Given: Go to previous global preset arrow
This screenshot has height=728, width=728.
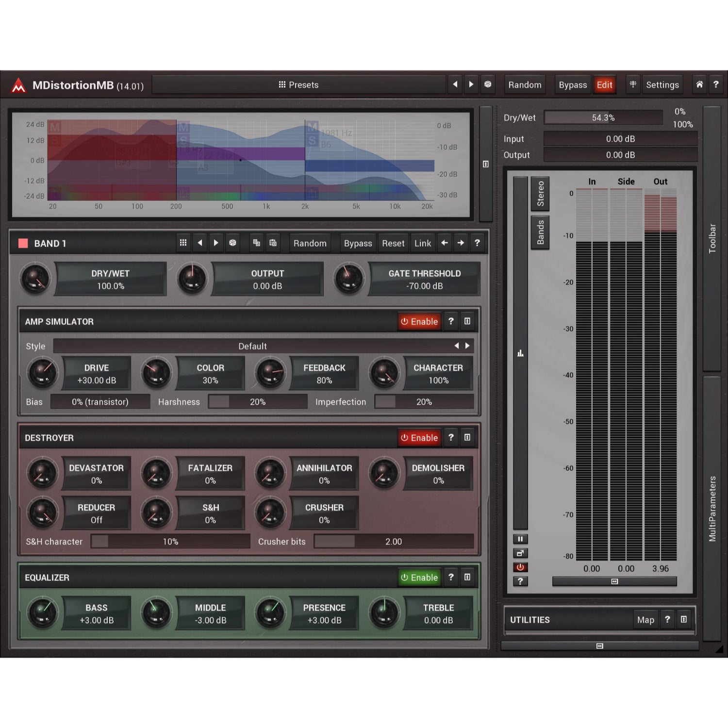Looking at the screenshot, I should pyautogui.click(x=455, y=84).
